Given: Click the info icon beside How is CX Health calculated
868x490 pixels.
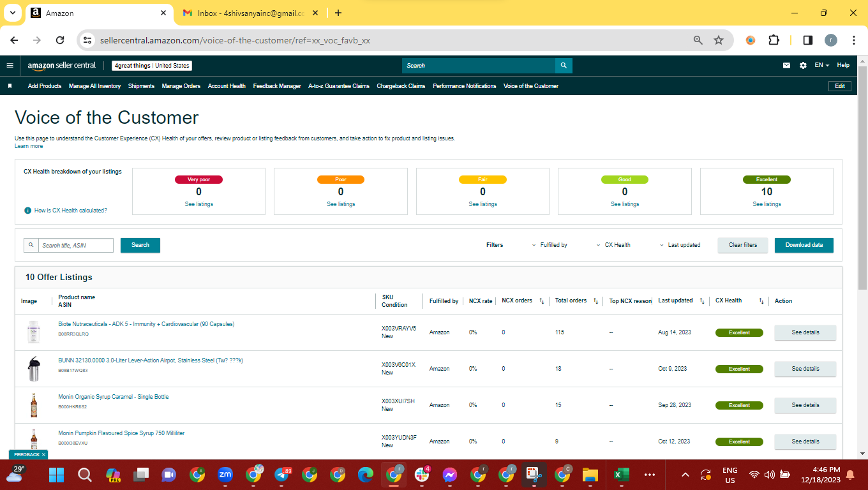Looking at the screenshot, I should coord(28,211).
